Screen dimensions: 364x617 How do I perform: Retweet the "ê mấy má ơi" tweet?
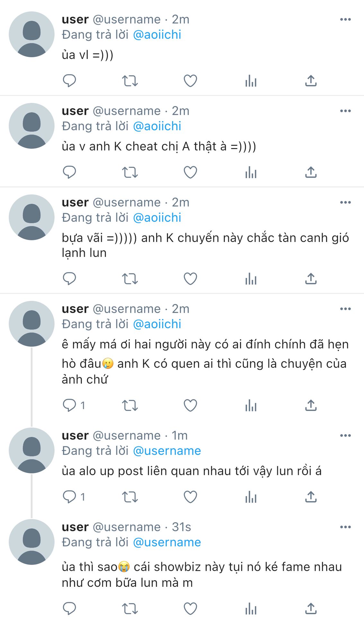(x=130, y=405)
